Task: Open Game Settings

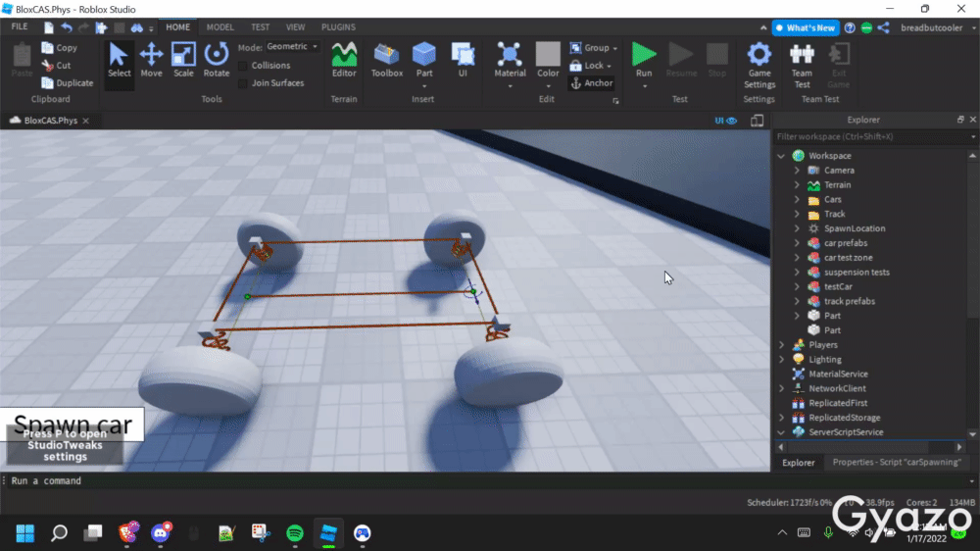Action: [x=759, y=66]
